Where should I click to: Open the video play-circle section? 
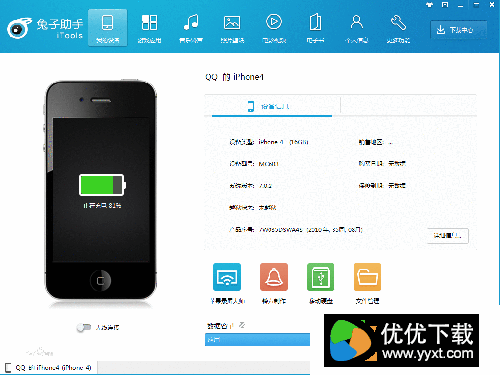click(274, 28)
